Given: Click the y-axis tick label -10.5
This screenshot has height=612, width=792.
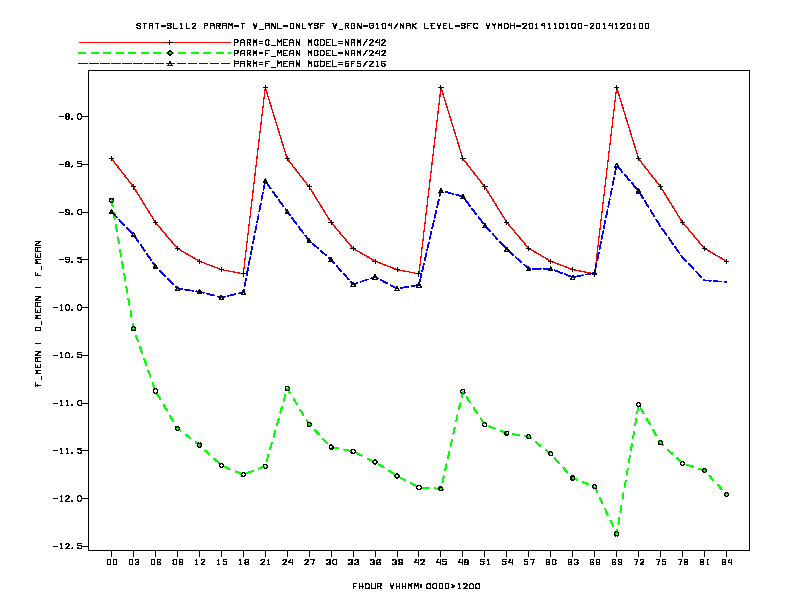Looking at the screenshot, I should (x=67, y=355).
